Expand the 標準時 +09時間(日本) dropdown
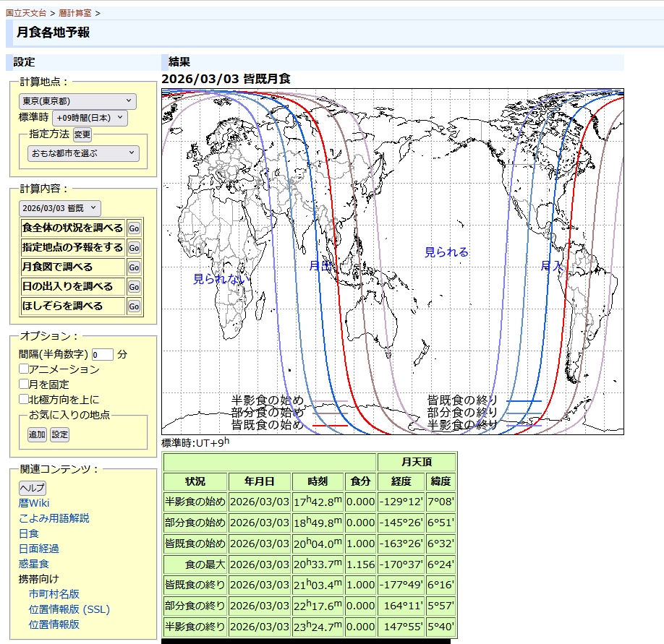Screen dimensions: 664x644 90,118
